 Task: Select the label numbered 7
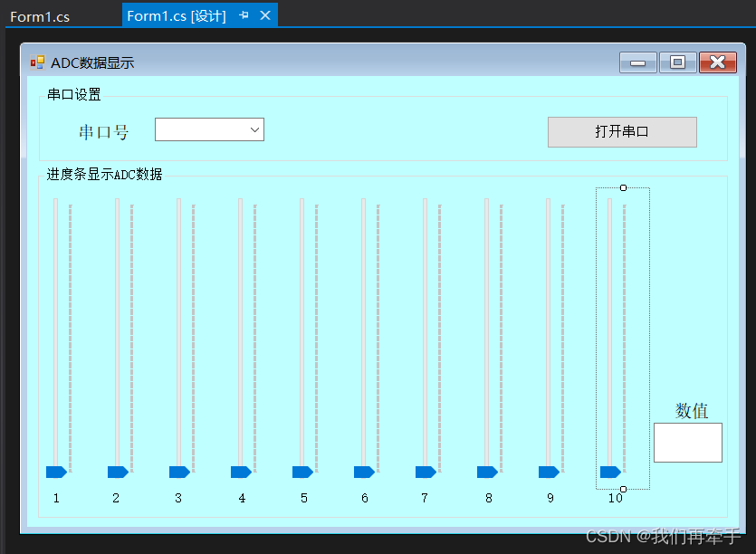pyautogui.click(x=425, y=498)
